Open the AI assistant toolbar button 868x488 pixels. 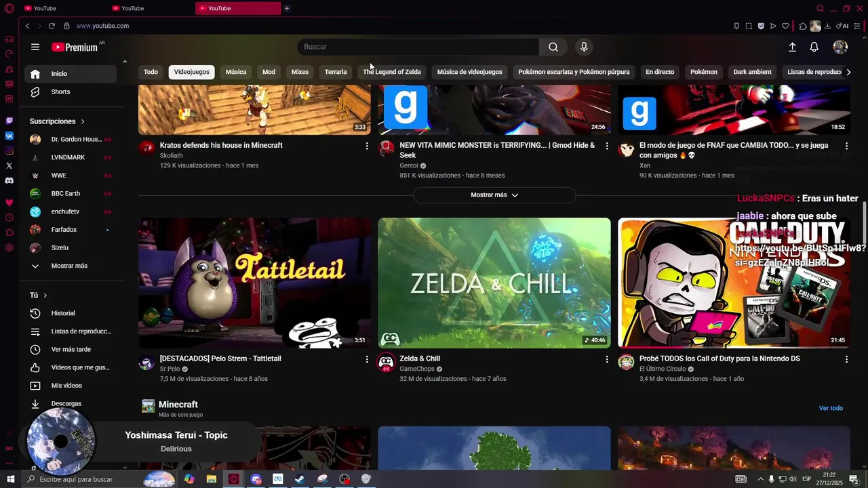(842, 26)
